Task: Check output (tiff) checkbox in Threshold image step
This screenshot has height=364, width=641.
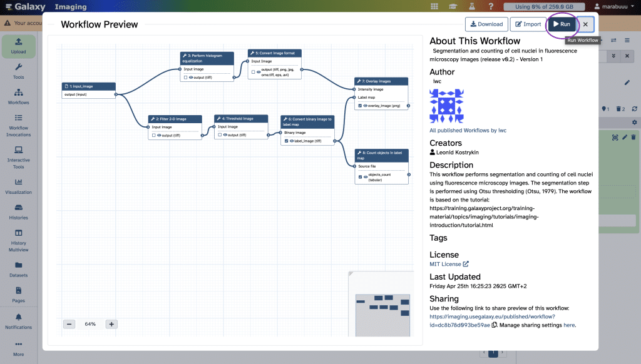Action: (x=220, y=135)
